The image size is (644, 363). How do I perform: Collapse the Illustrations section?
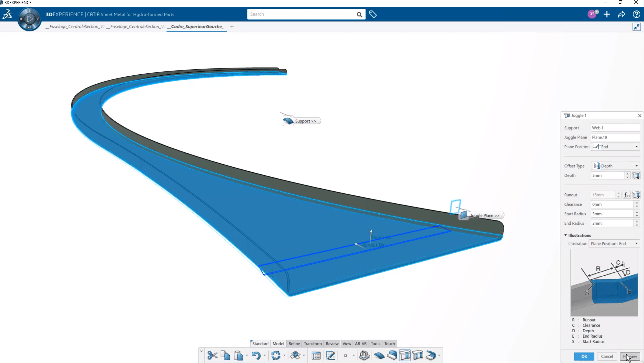pyautogui.click(x=566, y=235)
